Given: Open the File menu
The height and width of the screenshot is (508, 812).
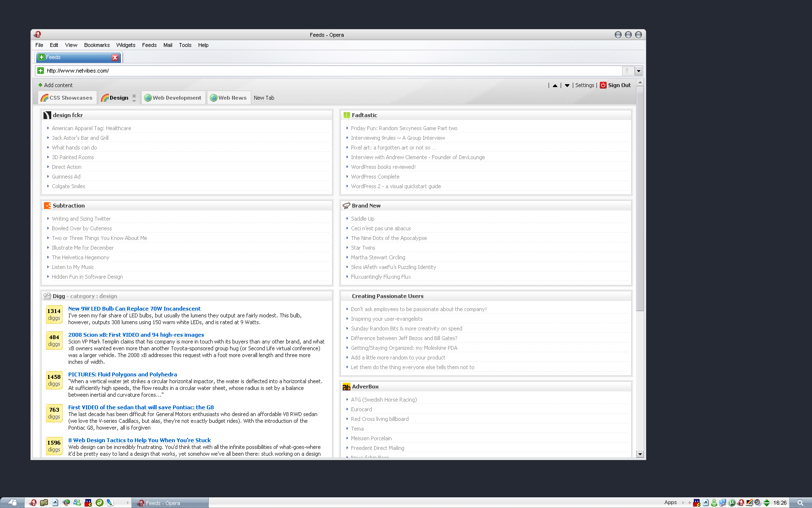Looking at the screenshot, I should [x=39, y=45].
